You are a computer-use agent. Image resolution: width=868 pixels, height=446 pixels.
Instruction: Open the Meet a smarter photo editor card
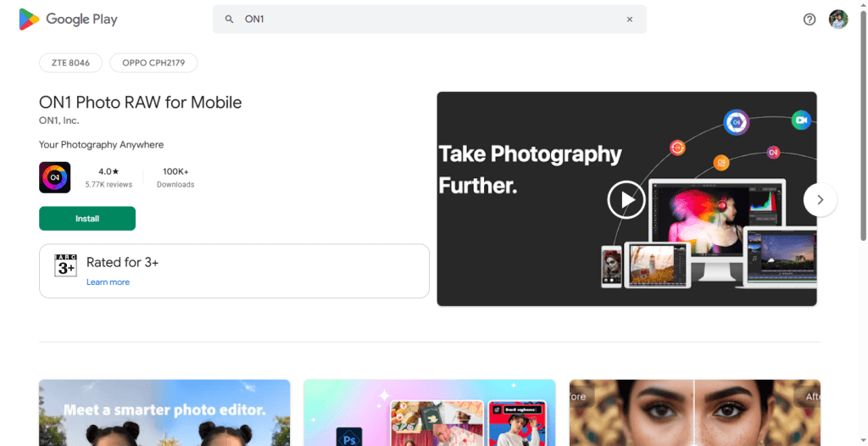tap(164, 413)
